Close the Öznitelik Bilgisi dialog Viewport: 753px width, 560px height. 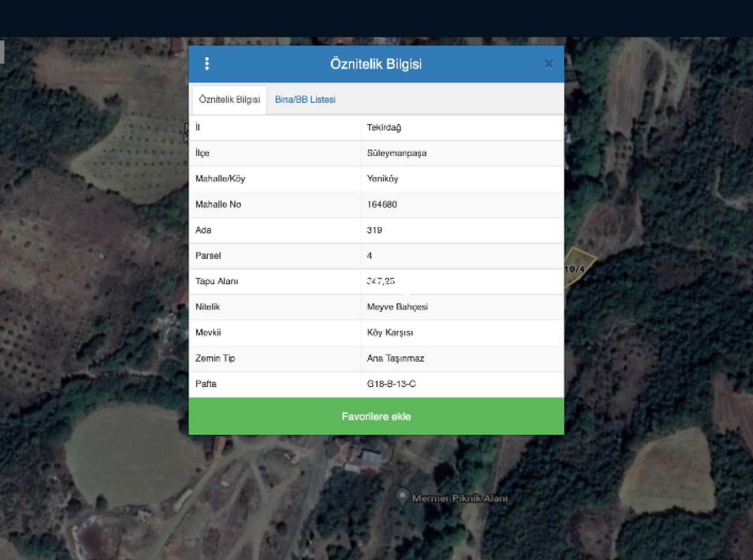(x=548, y=64)
